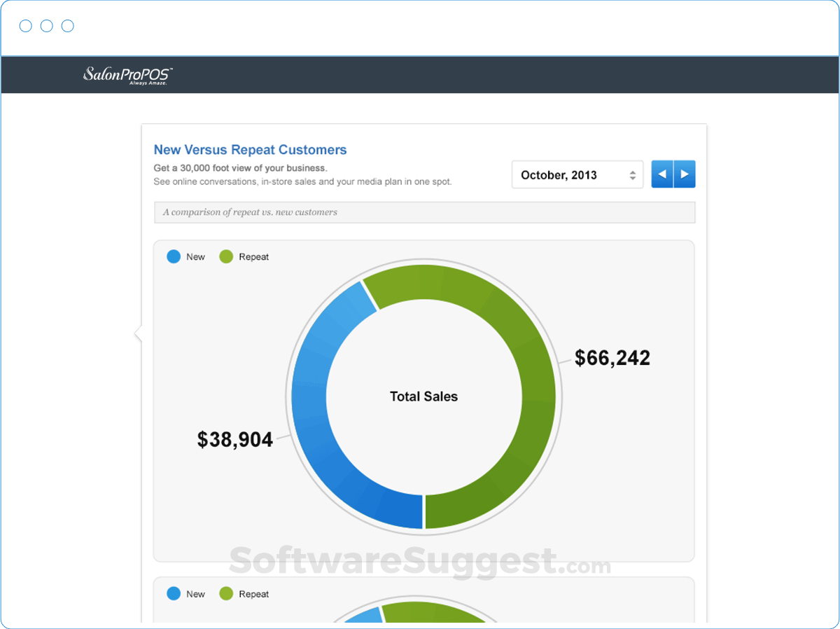Click the previous month arrow

[661, 174]
